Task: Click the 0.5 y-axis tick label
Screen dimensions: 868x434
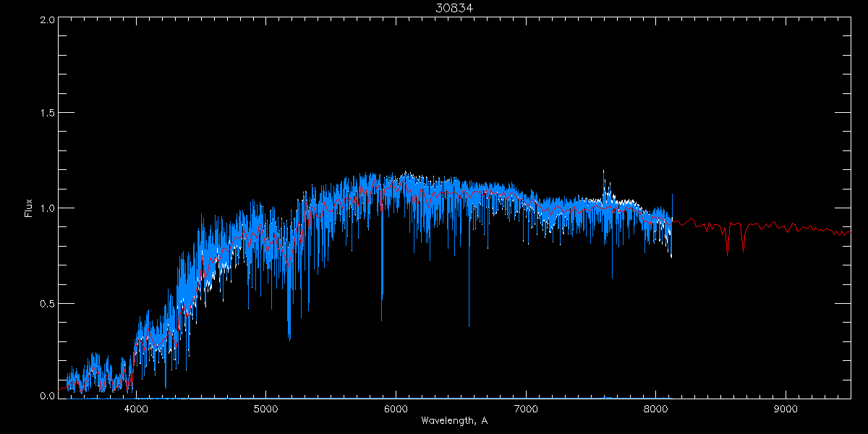Action: (48, 303)
